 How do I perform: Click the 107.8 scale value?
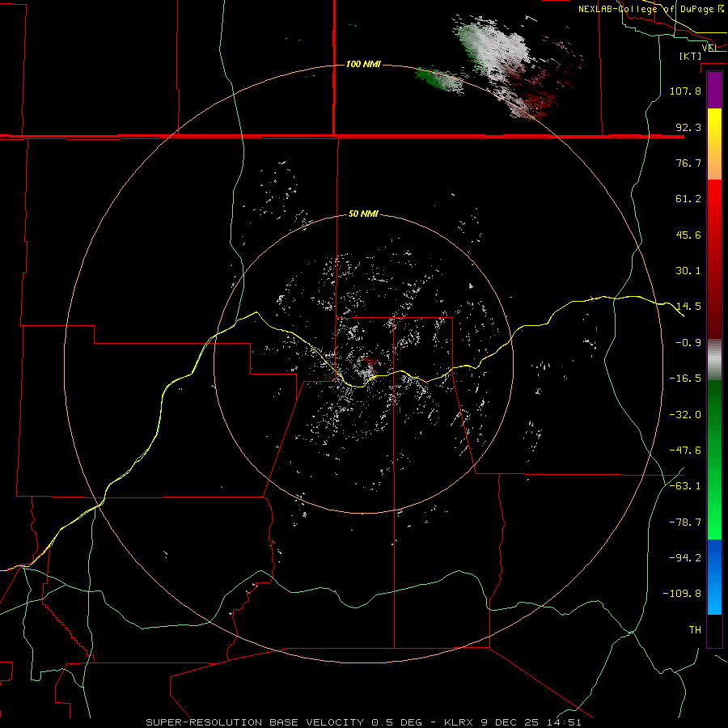click(x=685, y=91)
